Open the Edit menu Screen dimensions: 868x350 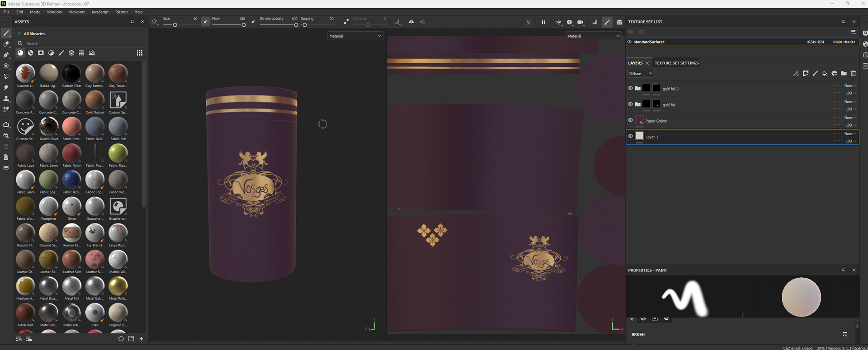[20, 12]
